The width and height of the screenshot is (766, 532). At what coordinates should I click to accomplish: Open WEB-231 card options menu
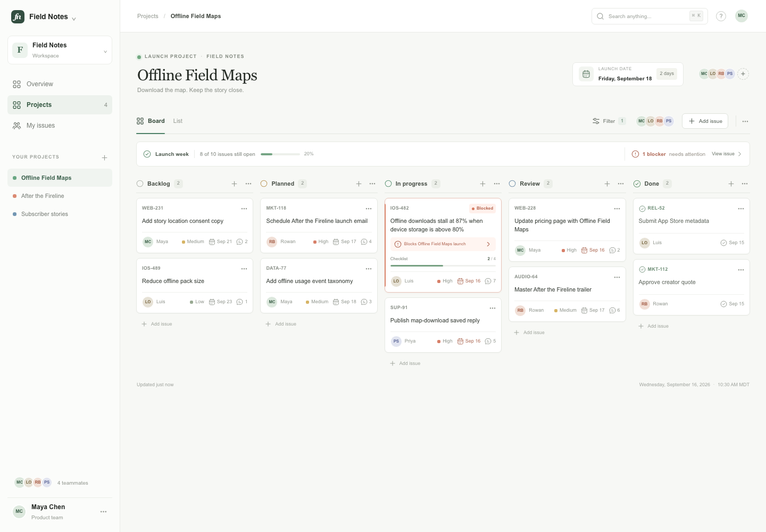[244, 209]
